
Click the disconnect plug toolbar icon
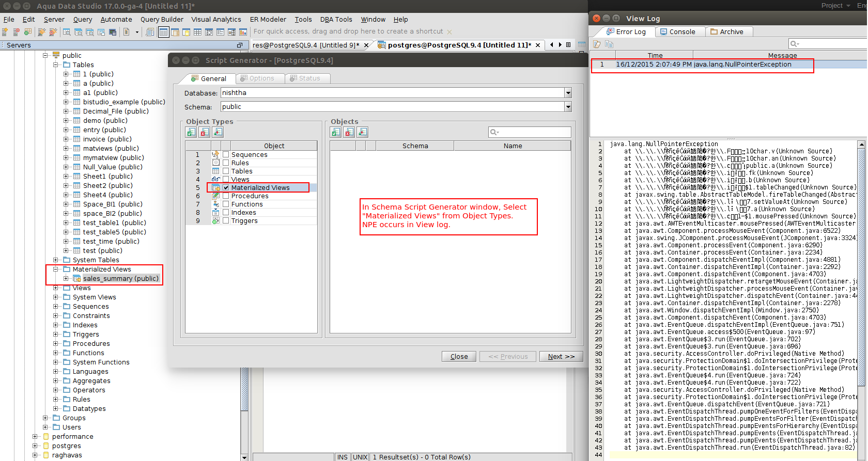(x=53, y=32)
